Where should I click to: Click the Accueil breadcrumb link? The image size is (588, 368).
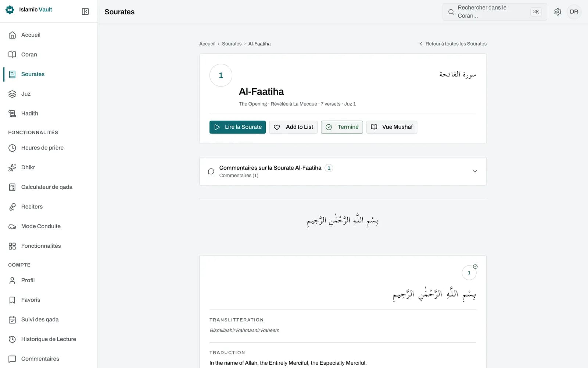[207, 44]
